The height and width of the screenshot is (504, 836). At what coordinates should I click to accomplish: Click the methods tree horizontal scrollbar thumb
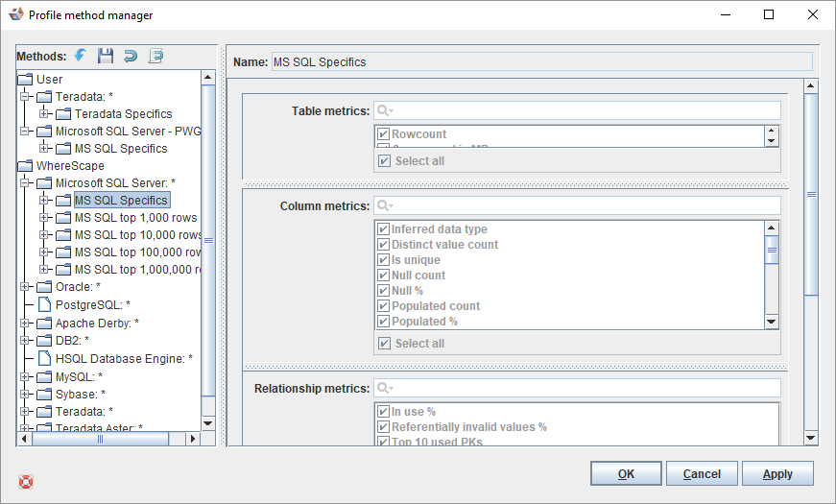coord(101,439)
